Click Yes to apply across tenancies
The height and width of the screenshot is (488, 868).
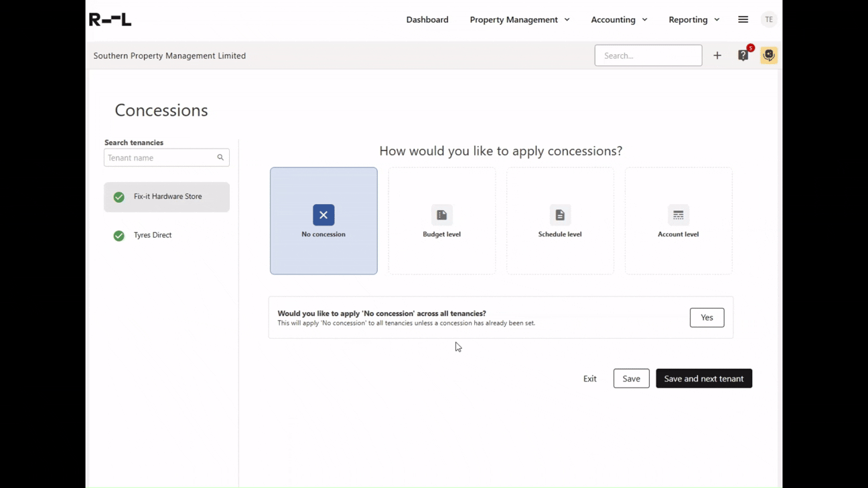(x=707, y=317)
